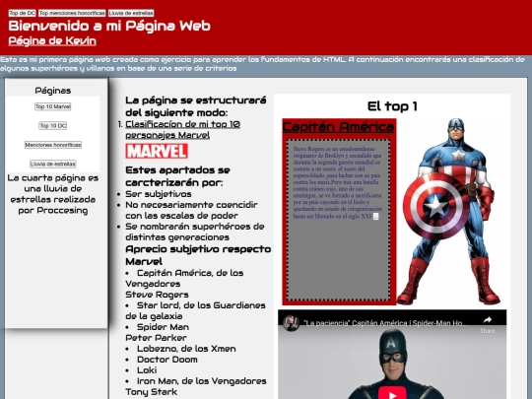The height and width of the screenshot is (399, 532).
Task: Open 'Menciones honoríficas' in the Páginas sidebar
Action: (x=53, y=145)
